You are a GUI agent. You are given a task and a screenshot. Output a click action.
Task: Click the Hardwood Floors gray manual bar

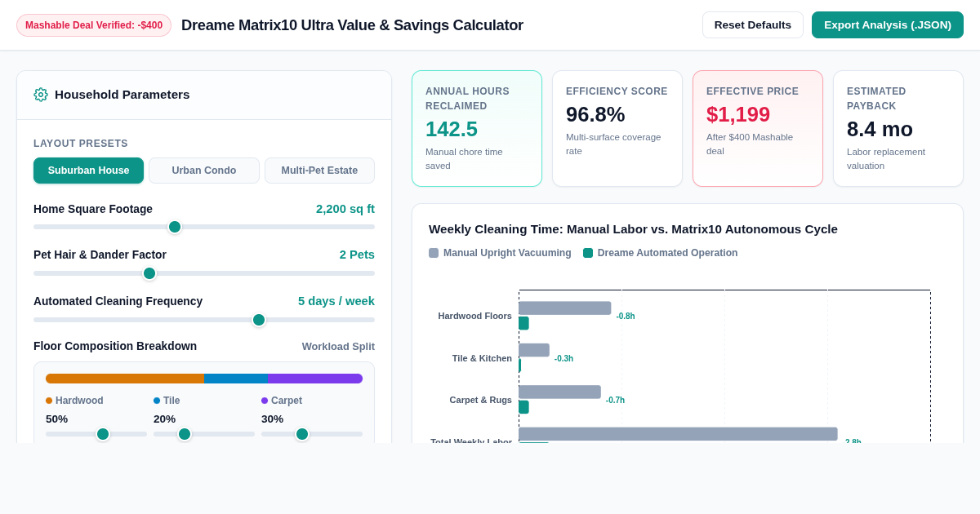click(x=565, y=308)
